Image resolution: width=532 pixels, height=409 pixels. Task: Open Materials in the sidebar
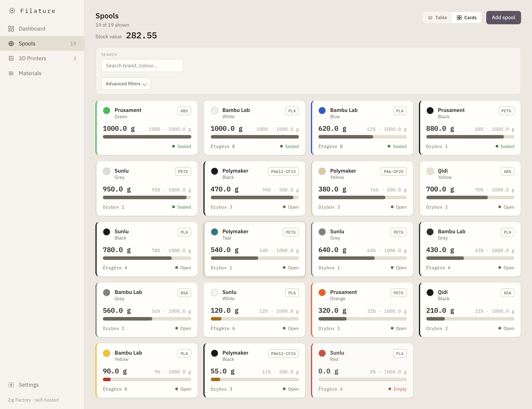(42, 73)
